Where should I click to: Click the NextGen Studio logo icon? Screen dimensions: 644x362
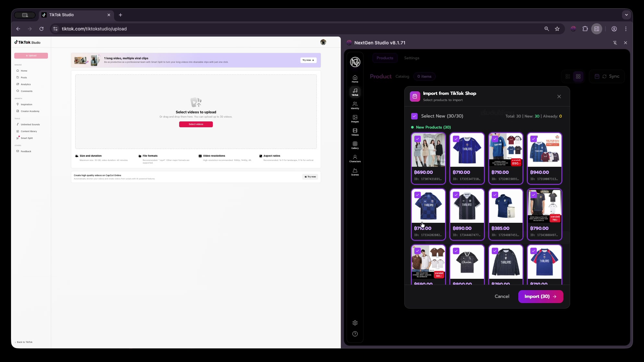tap(355, 62)
